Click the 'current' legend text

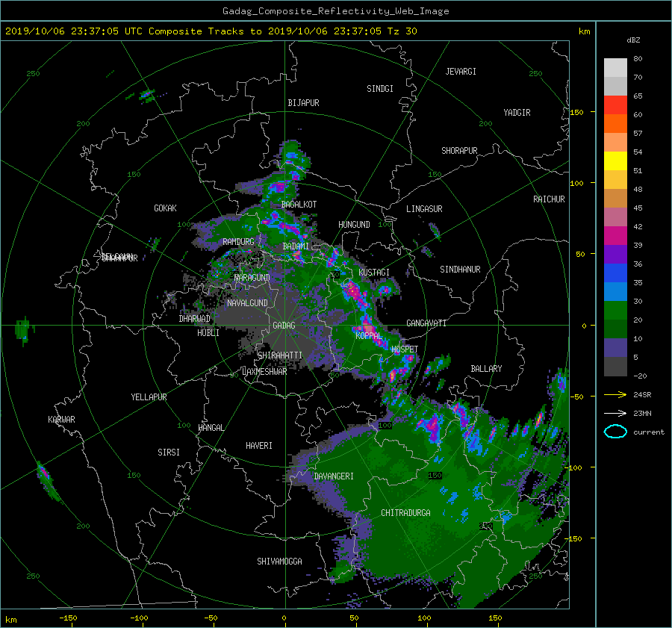pos(649,432)
